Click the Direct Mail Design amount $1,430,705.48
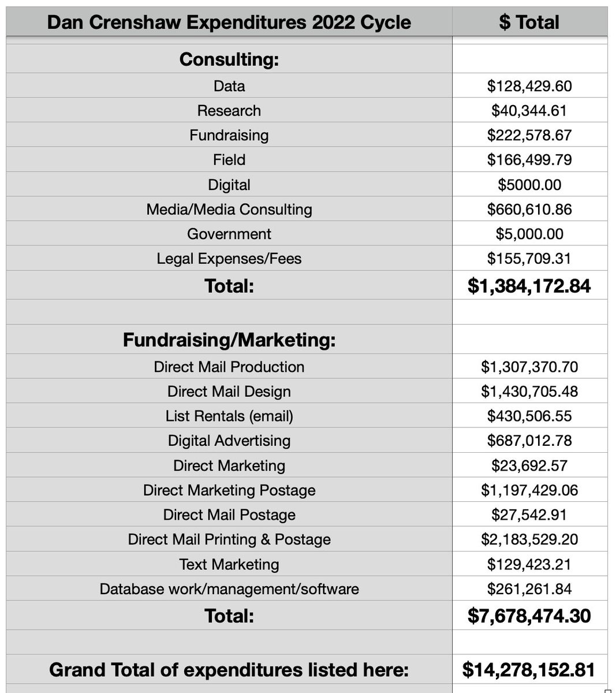Screen dimensions: 616x693 tap(529, 392)
